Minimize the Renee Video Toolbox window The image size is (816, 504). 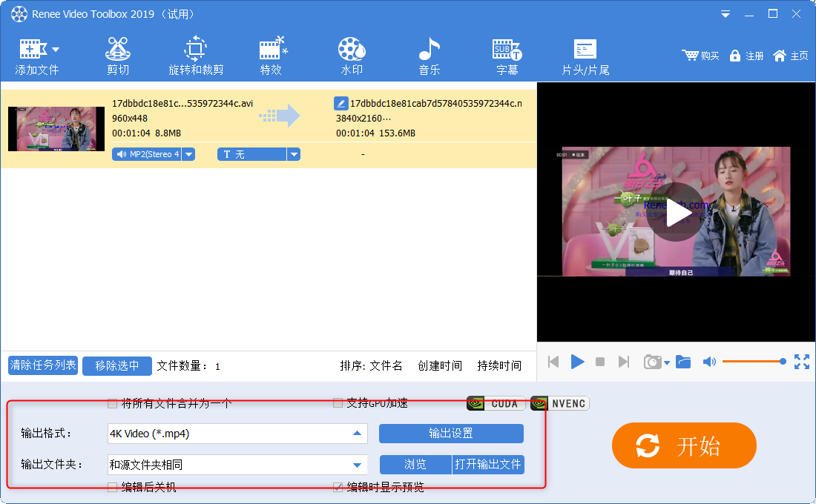[x=749, y=14]
